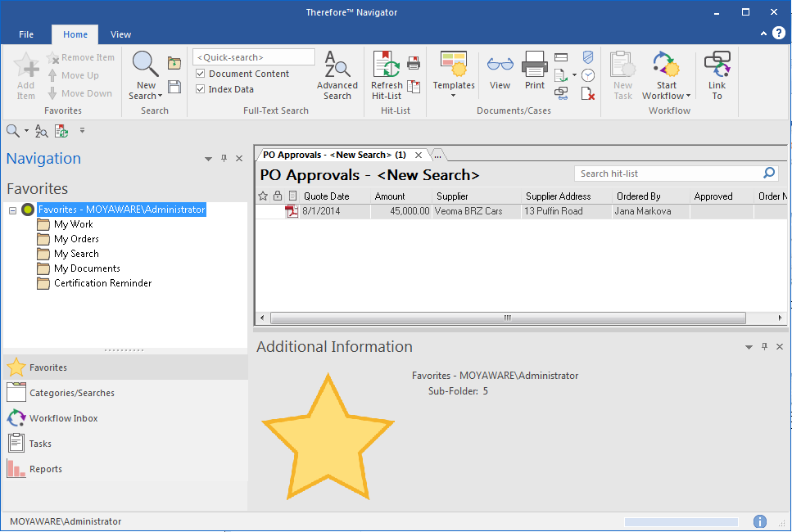Click the magnifier search icon above Navigation
The height and width of the screenshot is (532, 792).
tap(11, 130)
